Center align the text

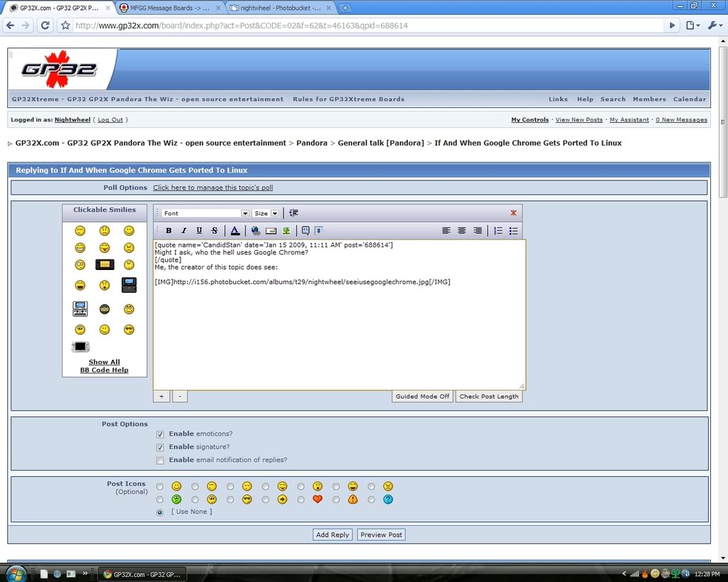pyautogui.click(x=462, y=230)
